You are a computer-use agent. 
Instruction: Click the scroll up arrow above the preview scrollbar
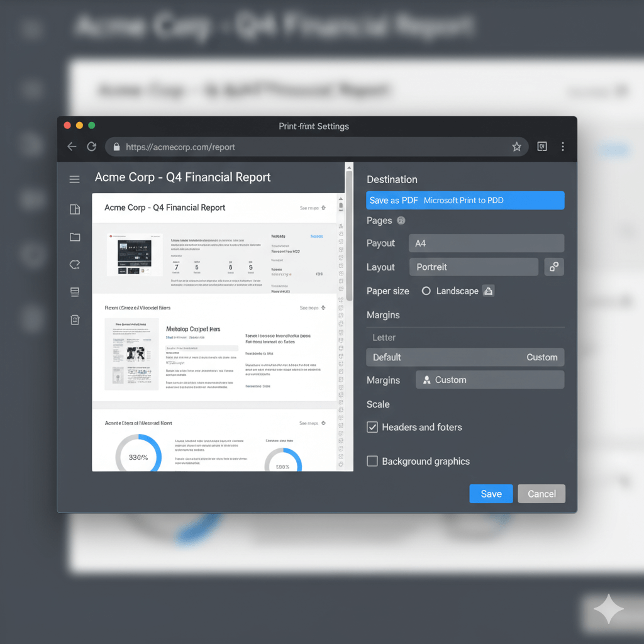coord(349,167)
